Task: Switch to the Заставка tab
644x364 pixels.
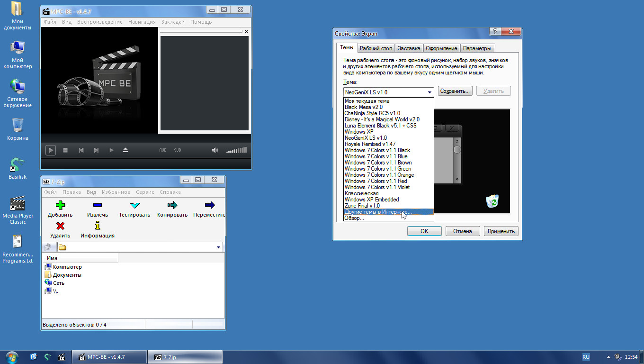Action: point(409,48)
